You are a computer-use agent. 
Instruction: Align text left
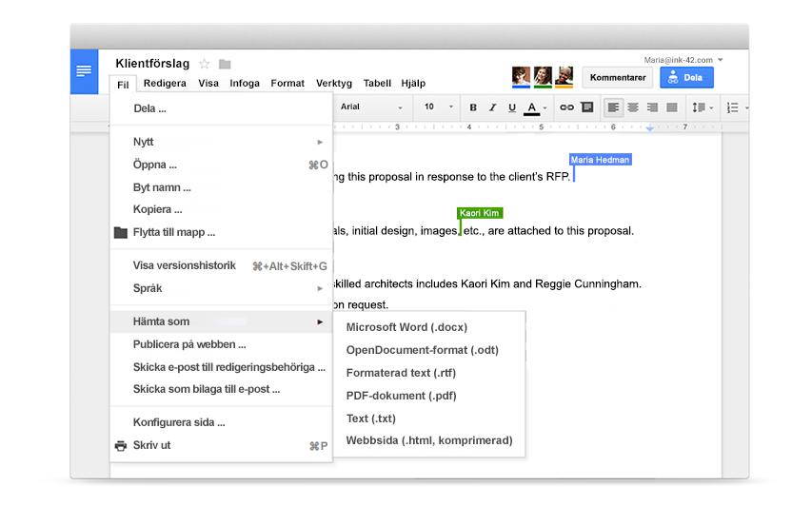tap(613, 107)
